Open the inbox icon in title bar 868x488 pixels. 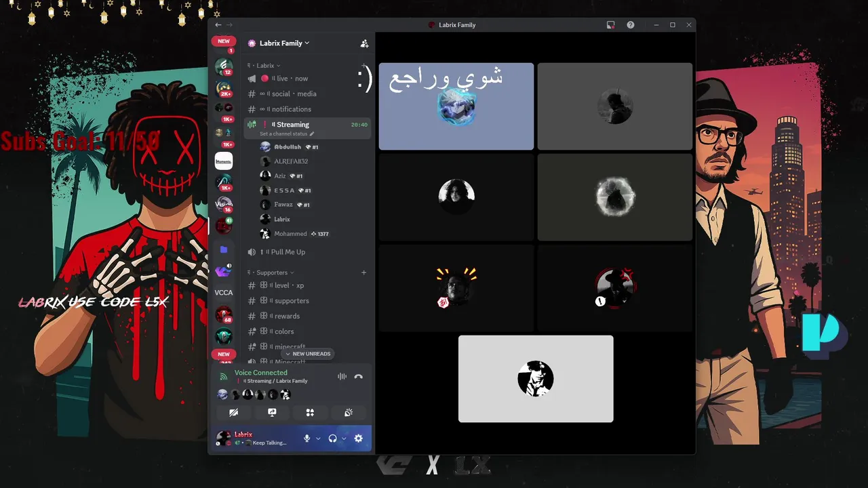pyautogui.click(x=610, y=25)
